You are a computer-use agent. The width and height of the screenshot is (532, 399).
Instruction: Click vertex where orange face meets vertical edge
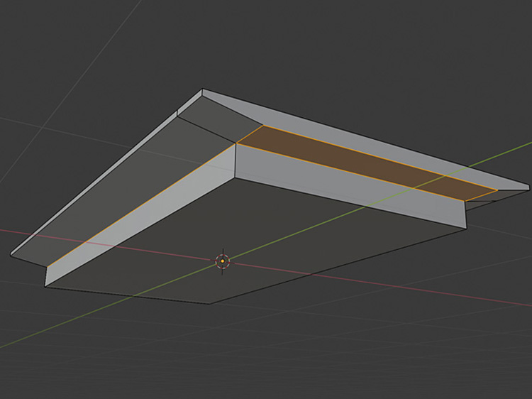tap(235, 143)
